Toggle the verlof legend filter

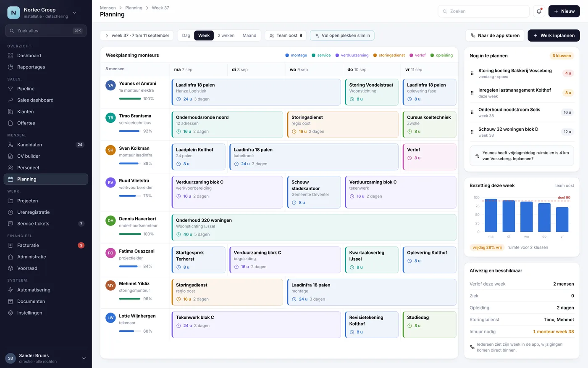tap(417, 55)
